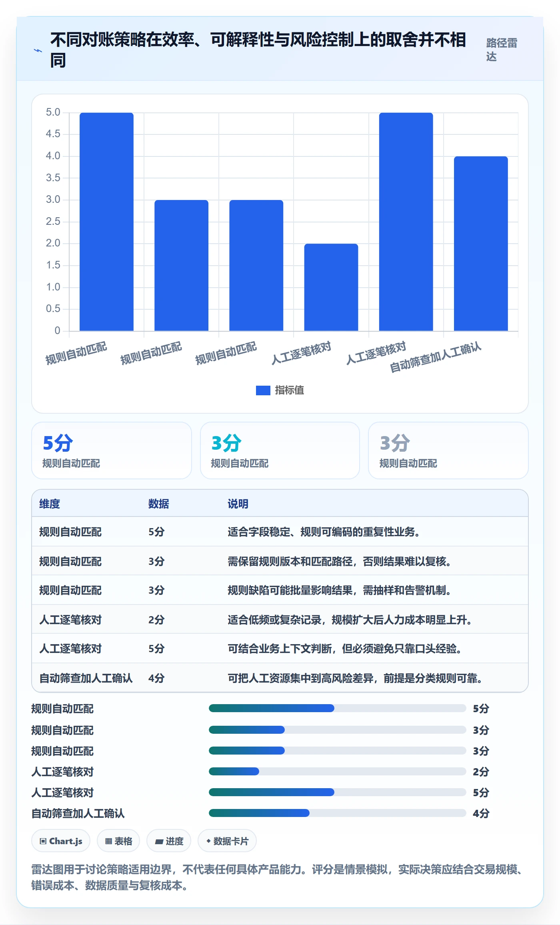Click the progress bar in the 2分 人工逐笔核对 row

(x=338, y=771)
